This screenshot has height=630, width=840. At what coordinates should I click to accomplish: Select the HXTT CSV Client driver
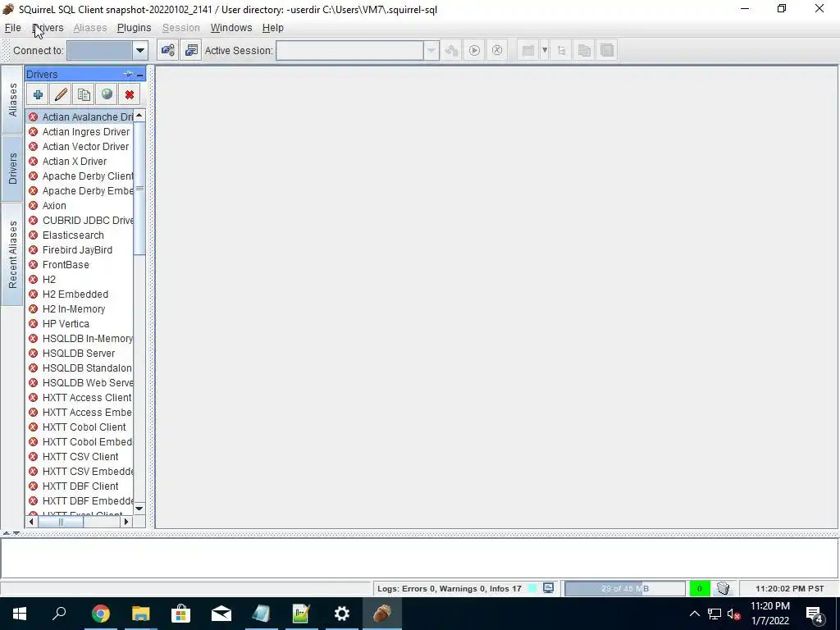(80, 456)
